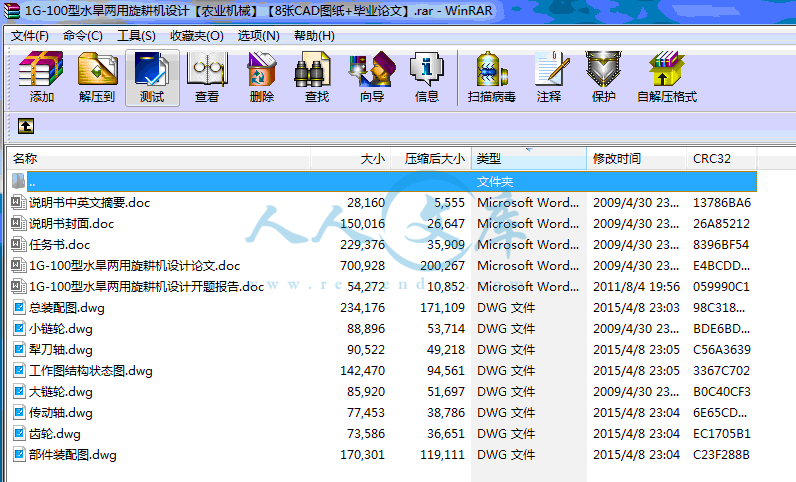Click packed size value 171,109
Screen dimensions: 796x482
pyautogui.click(x=442, y=308)
